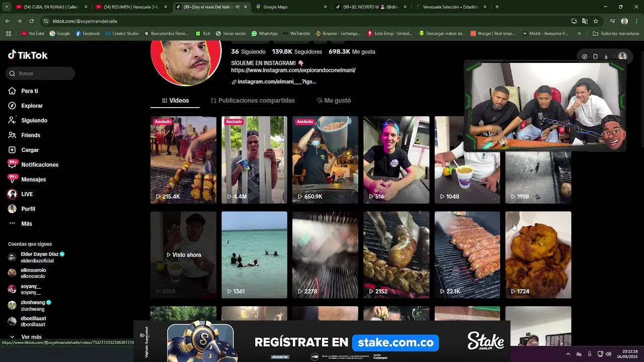The image size is (644, 362).
Task: Switch to Me gustó tab
Action: [x=334, y=101]
